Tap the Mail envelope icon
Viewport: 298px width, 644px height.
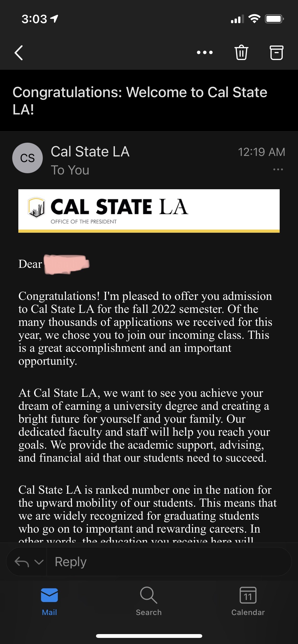[49, 596]
